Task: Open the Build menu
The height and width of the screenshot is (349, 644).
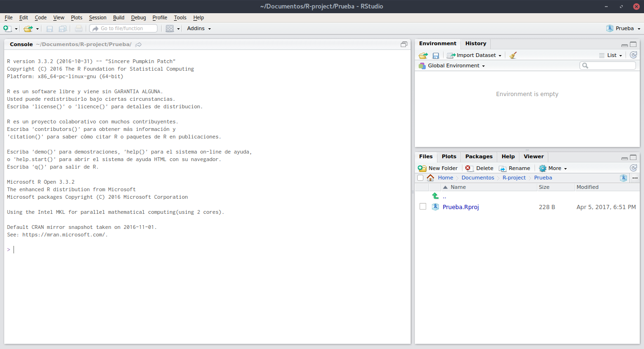Action: [119, 17]
